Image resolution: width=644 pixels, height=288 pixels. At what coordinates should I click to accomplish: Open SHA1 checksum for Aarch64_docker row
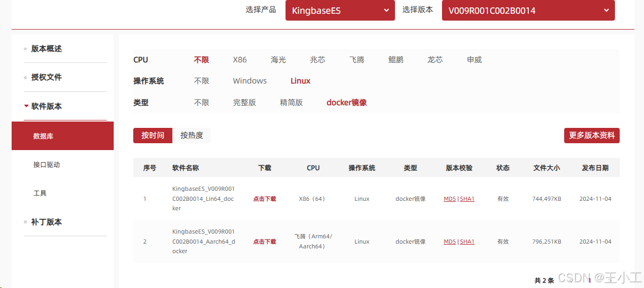pyautogui.click(x=467, y=241)
